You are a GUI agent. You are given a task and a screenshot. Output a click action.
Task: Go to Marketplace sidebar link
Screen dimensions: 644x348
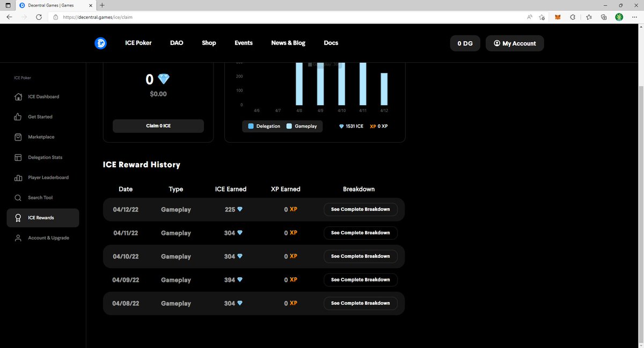(41, 137)
